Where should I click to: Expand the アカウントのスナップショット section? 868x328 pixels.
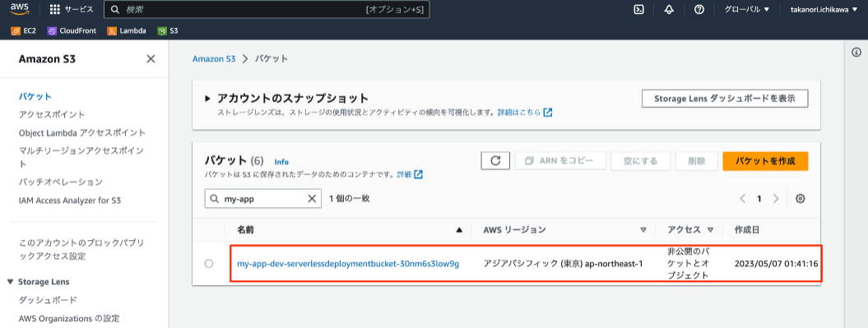point(207,99)
